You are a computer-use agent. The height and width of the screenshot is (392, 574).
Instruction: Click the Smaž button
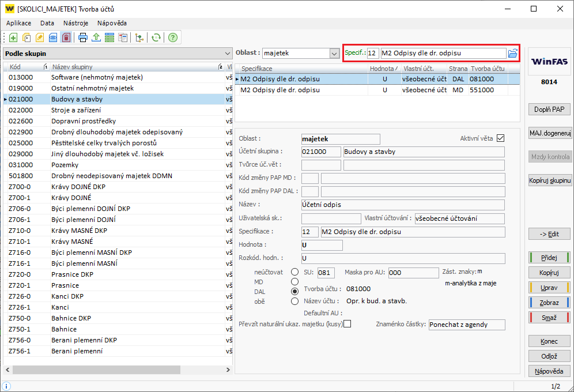tap(549, 318)
